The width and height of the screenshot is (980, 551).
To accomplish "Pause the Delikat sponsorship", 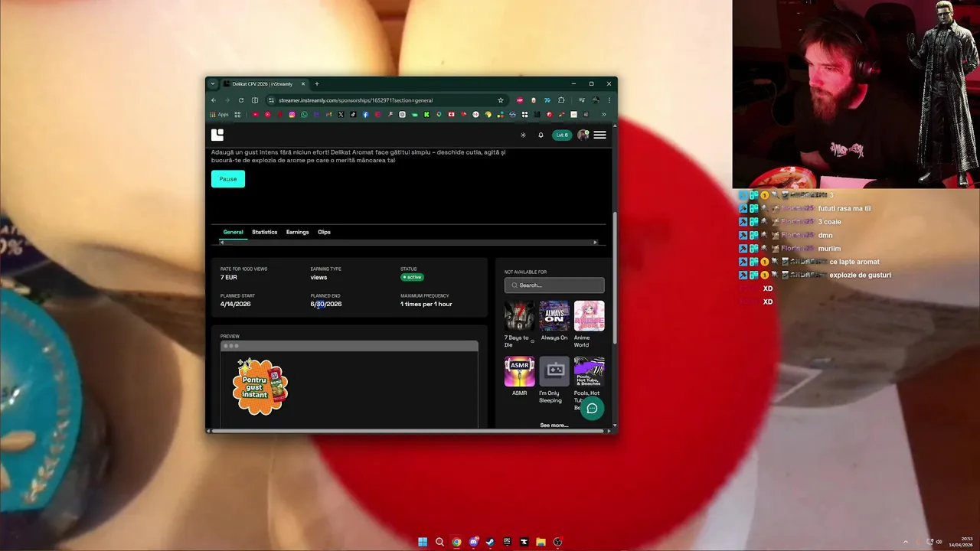I will click(228, 179).
